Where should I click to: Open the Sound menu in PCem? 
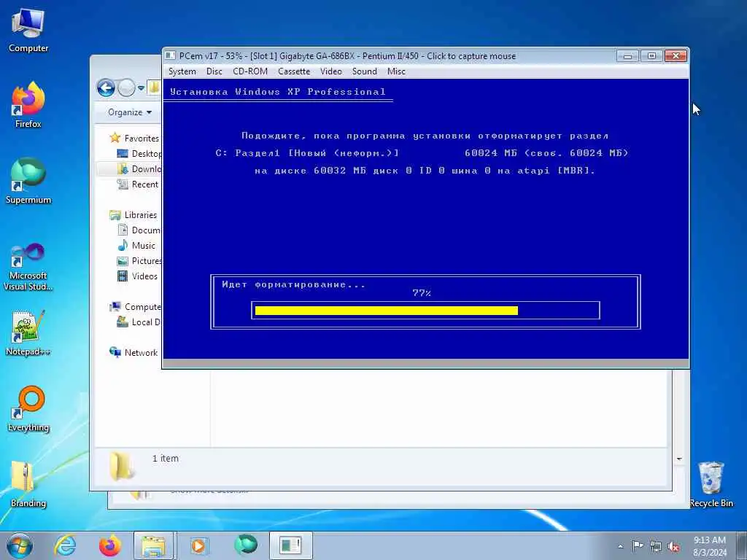[x=365, y=71]
